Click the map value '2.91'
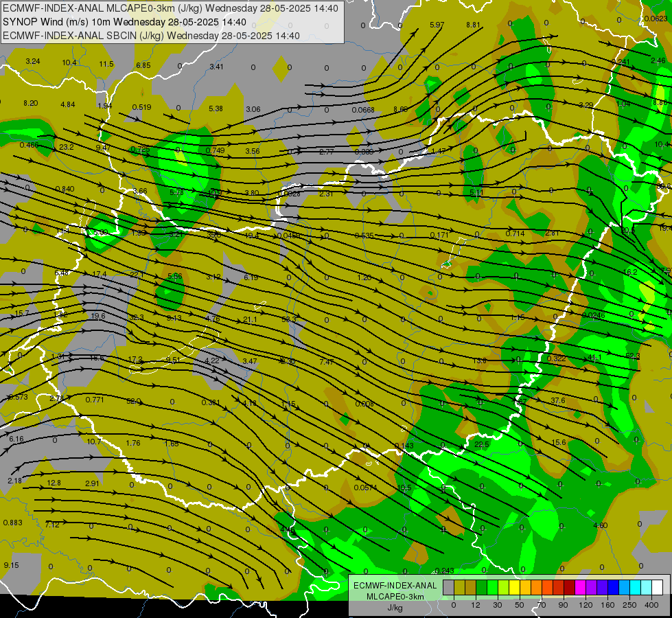Viewport: 672px width, 618px height. [92, 483]
